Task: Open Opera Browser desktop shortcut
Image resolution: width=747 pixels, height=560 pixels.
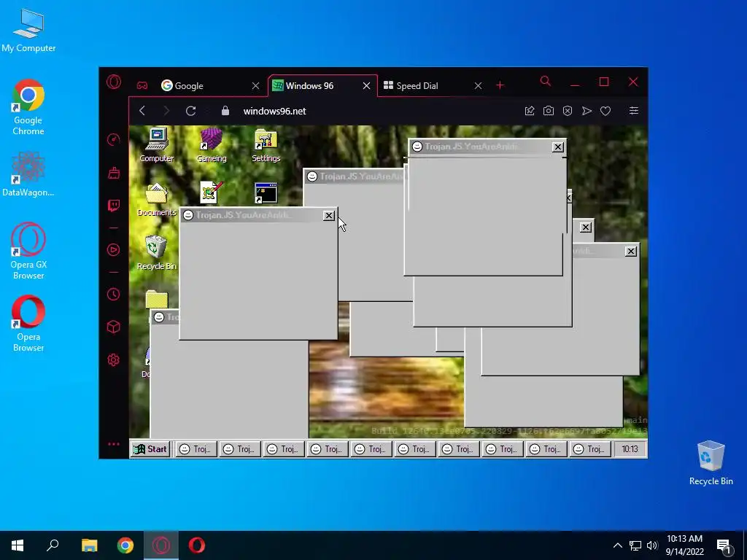Action: tap(28, 323)
